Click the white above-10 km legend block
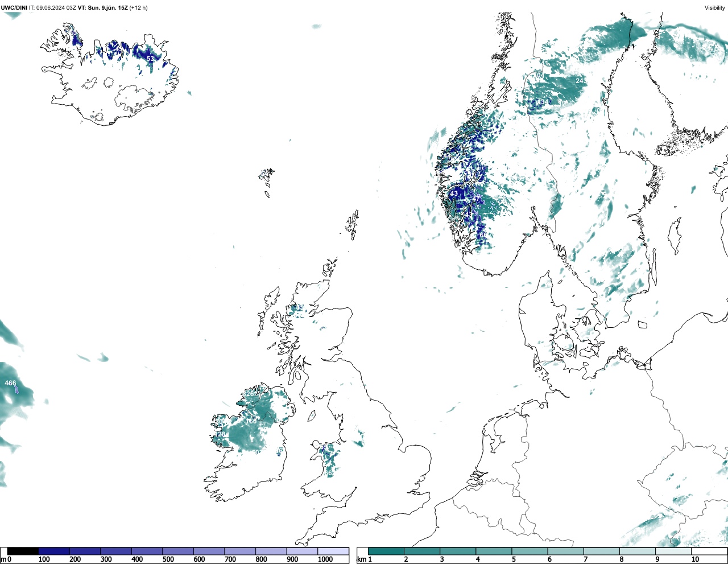Image resolution: width=728 pixels, height=564 pixels. pos(709,551)
